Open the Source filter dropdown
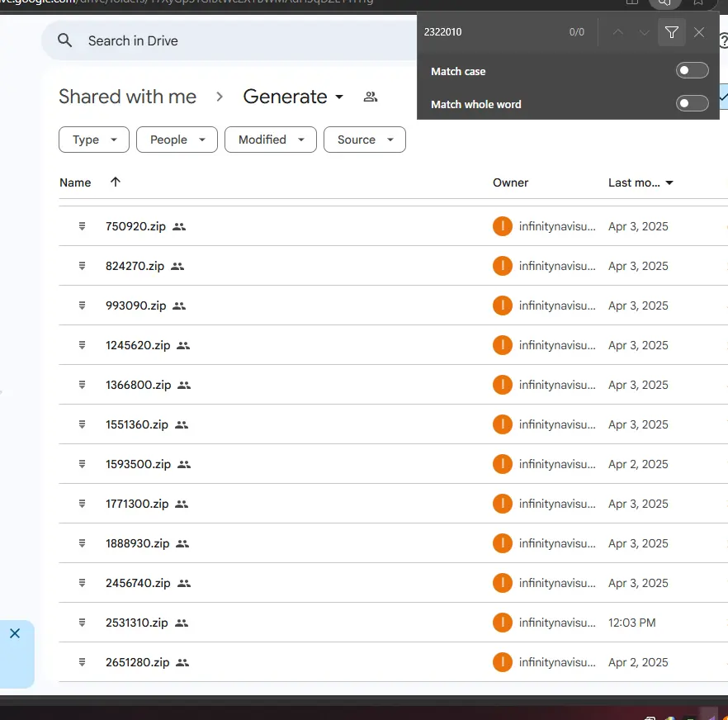 pos(365,140)
